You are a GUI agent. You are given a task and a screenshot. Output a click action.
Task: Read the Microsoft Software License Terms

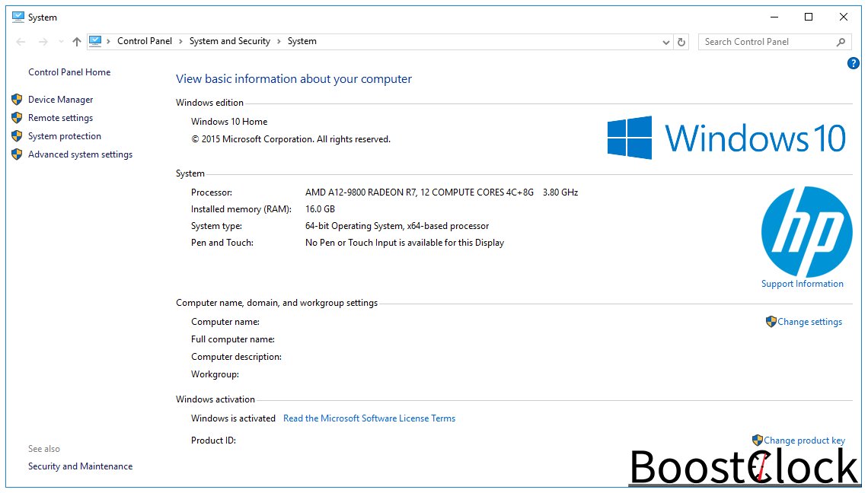click(x=369, y=418)
